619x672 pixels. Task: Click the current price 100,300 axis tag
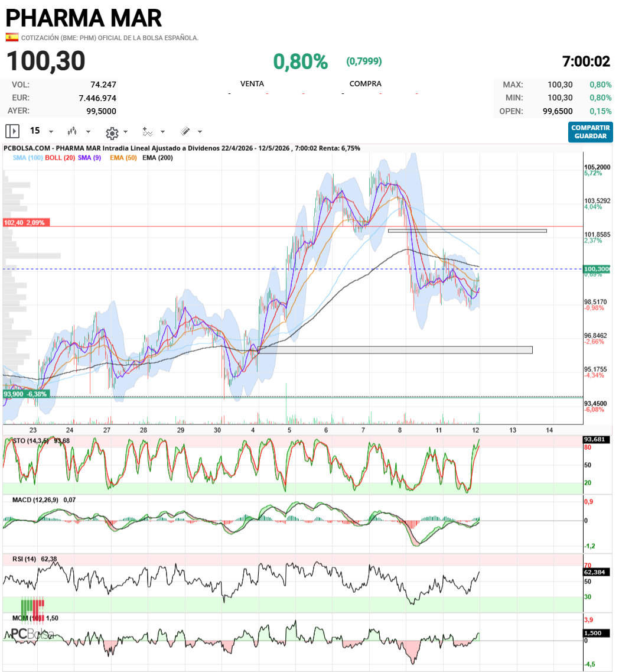pyautogui.click(x=597, y=269)
